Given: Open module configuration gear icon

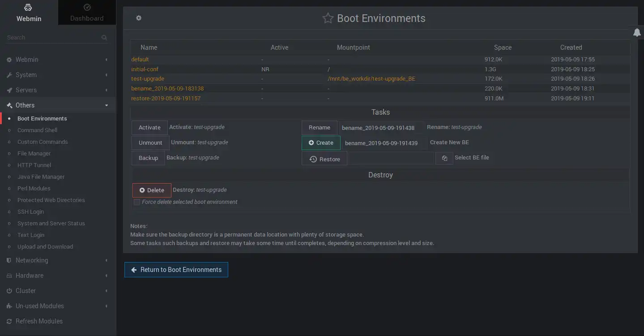Looking at the screenshot, I should pos(139,18).
